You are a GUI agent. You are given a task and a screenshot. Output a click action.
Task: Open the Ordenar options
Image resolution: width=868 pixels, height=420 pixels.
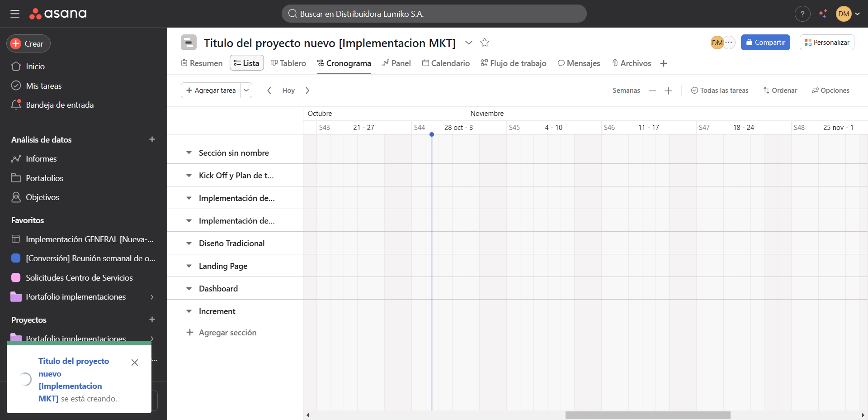tap(780, 91)
